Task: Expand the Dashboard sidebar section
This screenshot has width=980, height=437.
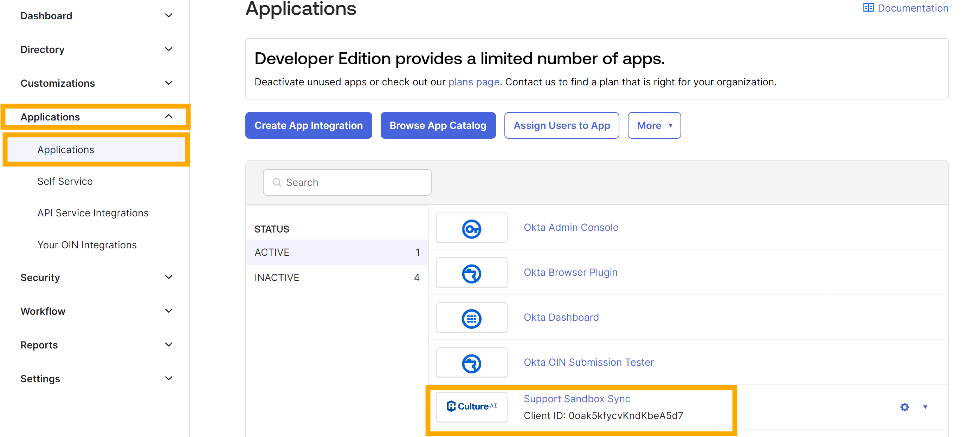Action: pyautogui.click(x=168, y=15)
